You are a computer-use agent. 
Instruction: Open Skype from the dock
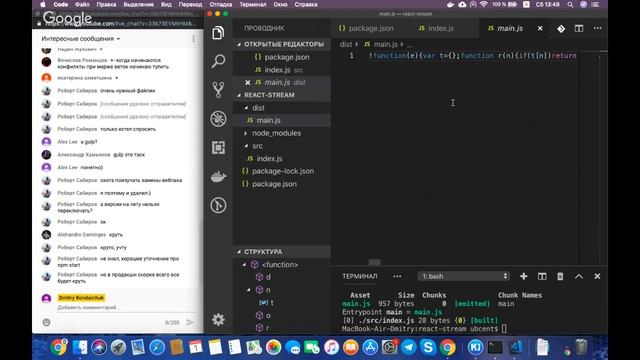pyautogui.click(x=428, y=347)
